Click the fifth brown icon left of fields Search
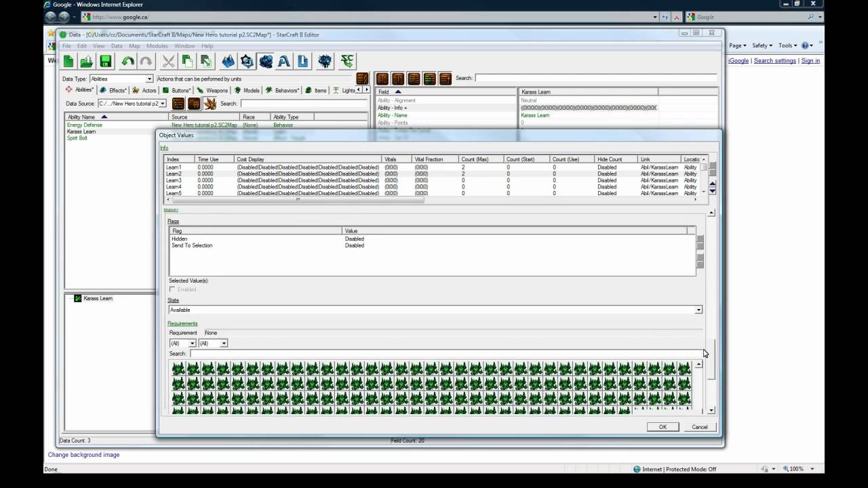 [445, 79]
